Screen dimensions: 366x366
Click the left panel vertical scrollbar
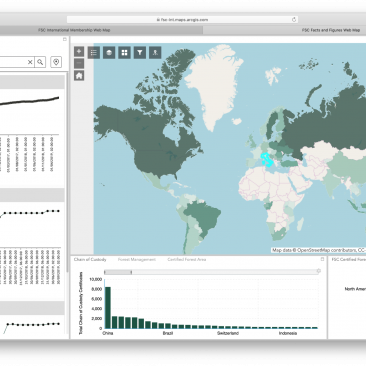pyautogui.click(x=68, y=172)
